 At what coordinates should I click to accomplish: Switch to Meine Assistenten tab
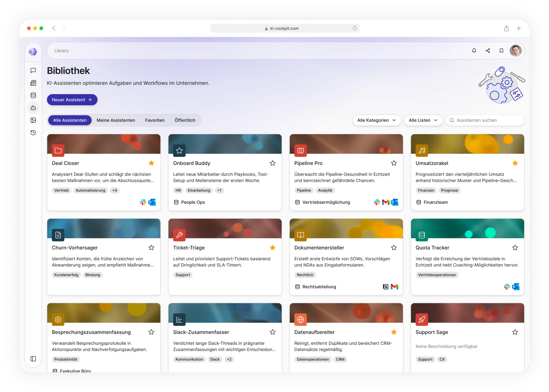click(116, 120)
